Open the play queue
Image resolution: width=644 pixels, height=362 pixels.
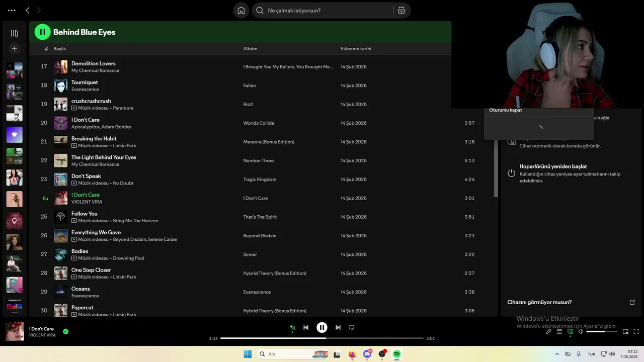pyautogui.click(x=559, y=331)
